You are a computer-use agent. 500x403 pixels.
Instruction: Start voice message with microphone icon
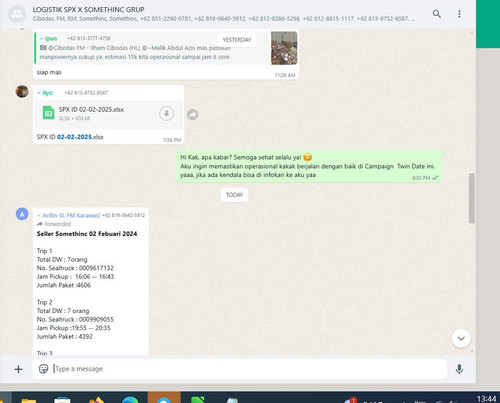point(459,369)
